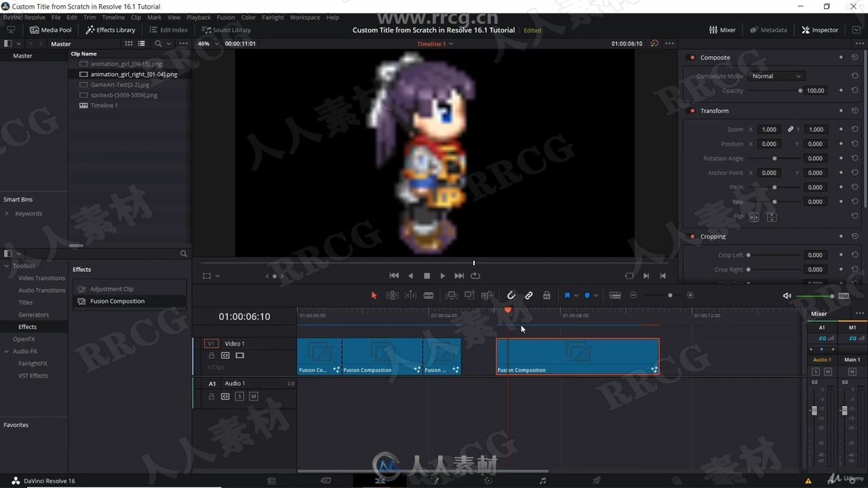Open the Timeline menu
Image resolution: width=868 pixels, height=488 pixels.
113,18
